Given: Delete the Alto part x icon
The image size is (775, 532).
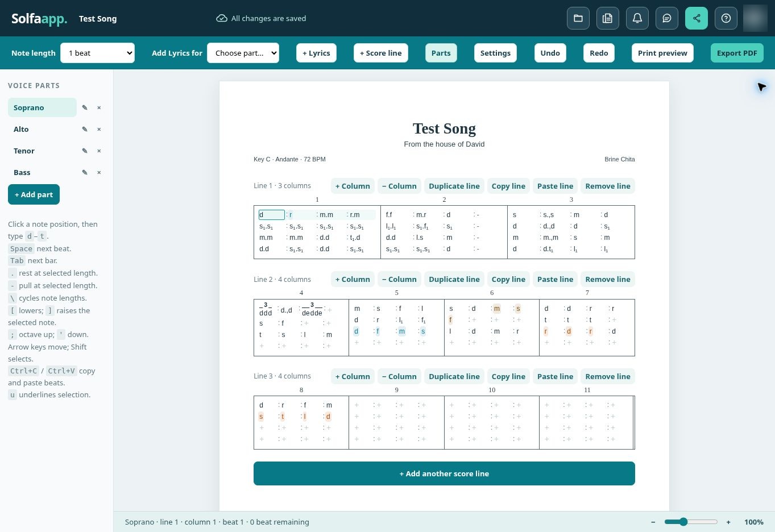Looking at the screenshot, I should [99, 129].
